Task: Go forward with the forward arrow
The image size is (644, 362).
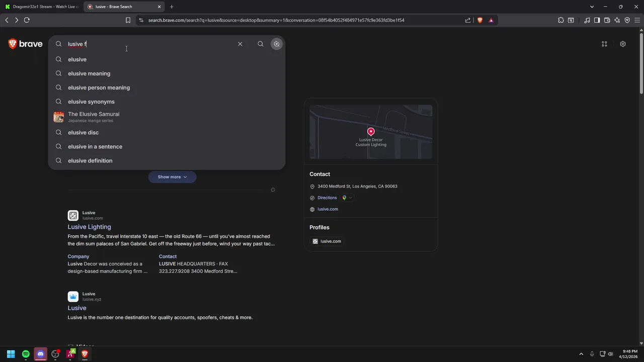Action: coord(17,20)
